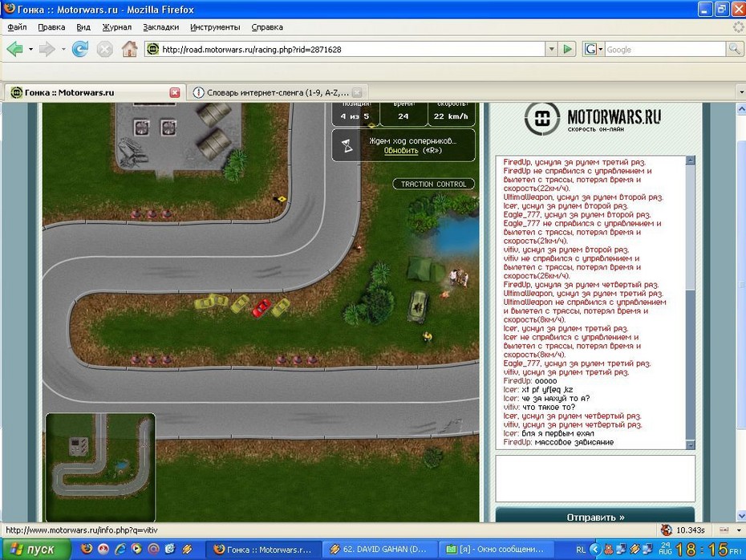The image size is (746, 560).
Task: Click the site favicon in the address bar
Action: point(152,49)
